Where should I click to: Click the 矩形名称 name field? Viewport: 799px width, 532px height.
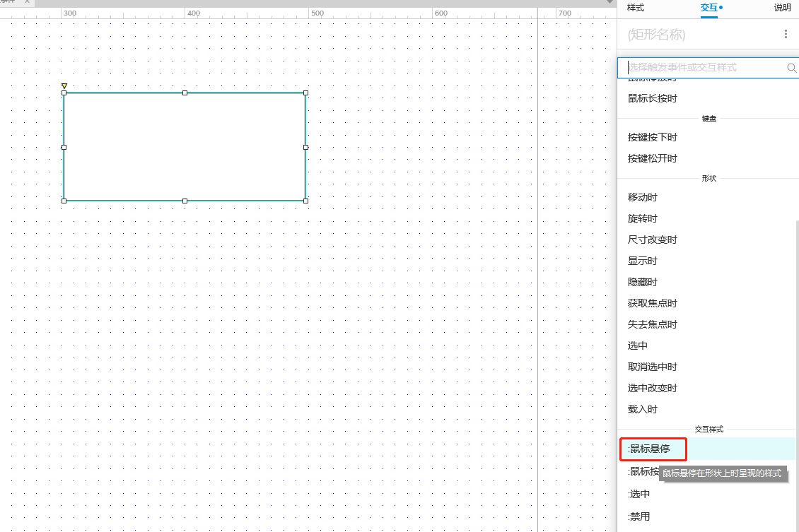click(656, 35)
